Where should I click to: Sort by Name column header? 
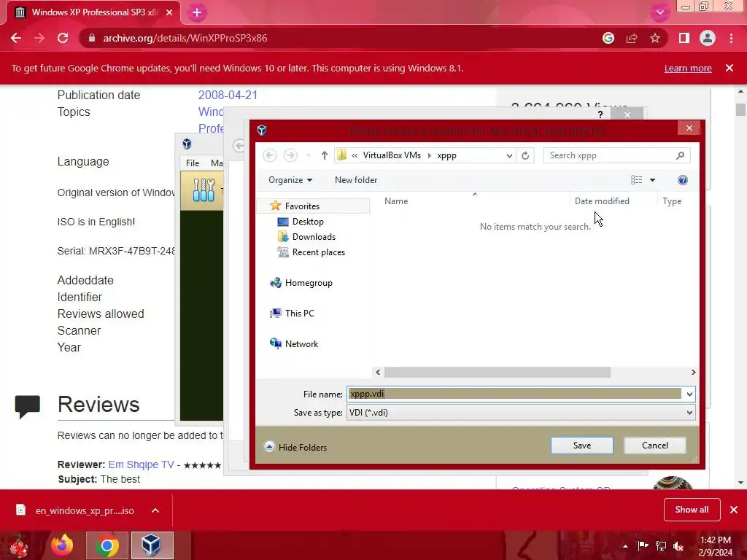[x=396, y=201]
